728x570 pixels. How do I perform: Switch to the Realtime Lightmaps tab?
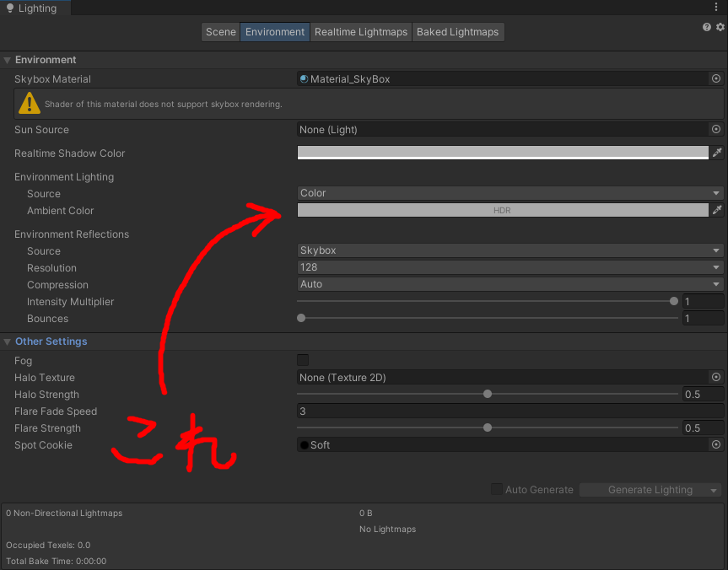tap(361, 31)
